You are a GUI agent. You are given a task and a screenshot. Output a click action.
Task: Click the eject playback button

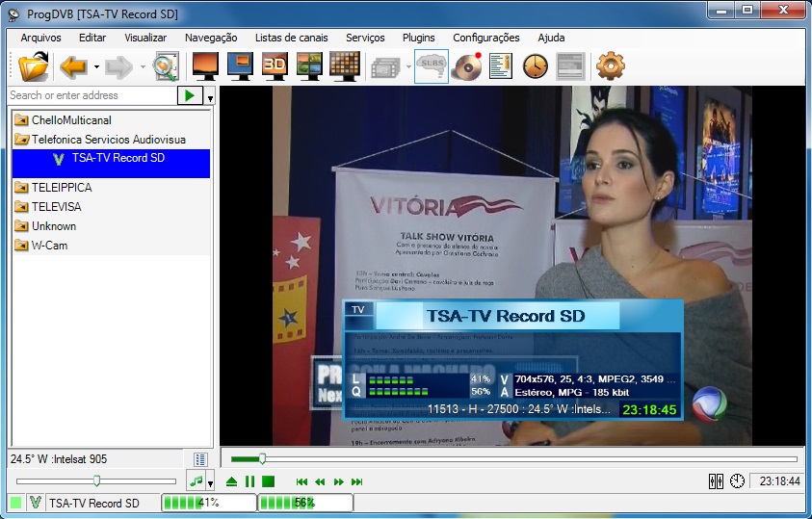pos(231,481)
